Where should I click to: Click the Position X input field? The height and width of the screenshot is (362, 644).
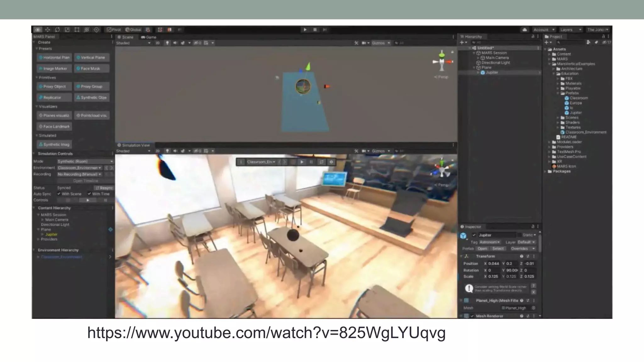493,264
